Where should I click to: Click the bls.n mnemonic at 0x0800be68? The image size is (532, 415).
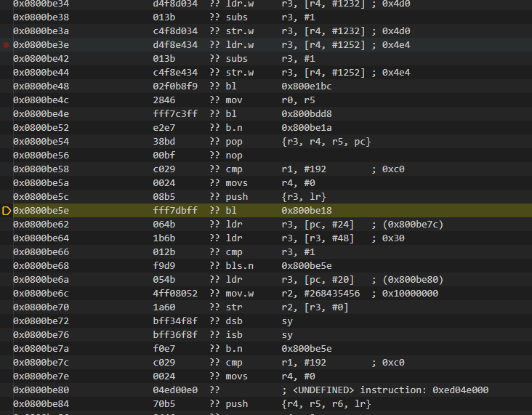pyautogui.click(x=240, y=266)
